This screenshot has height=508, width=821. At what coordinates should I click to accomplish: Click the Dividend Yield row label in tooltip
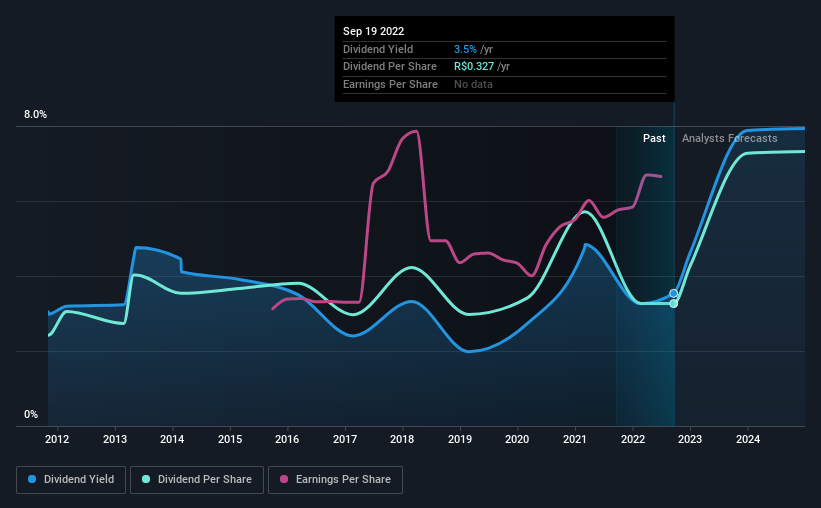[x=378, y=49]
